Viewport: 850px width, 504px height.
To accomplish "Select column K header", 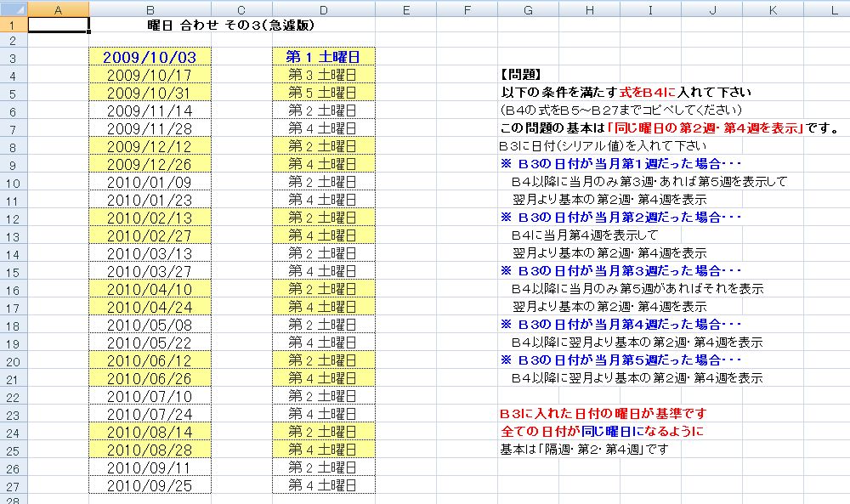I will pyautogui.click(x=773, y=9).
